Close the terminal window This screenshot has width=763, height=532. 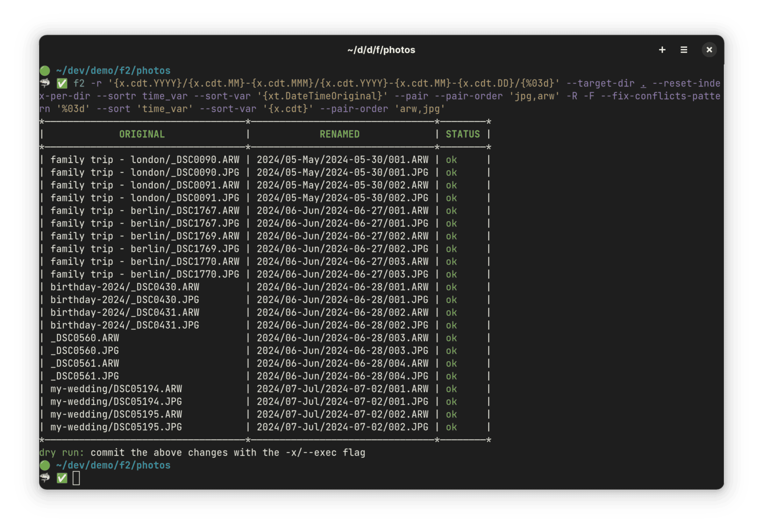(x=709, y=50)
